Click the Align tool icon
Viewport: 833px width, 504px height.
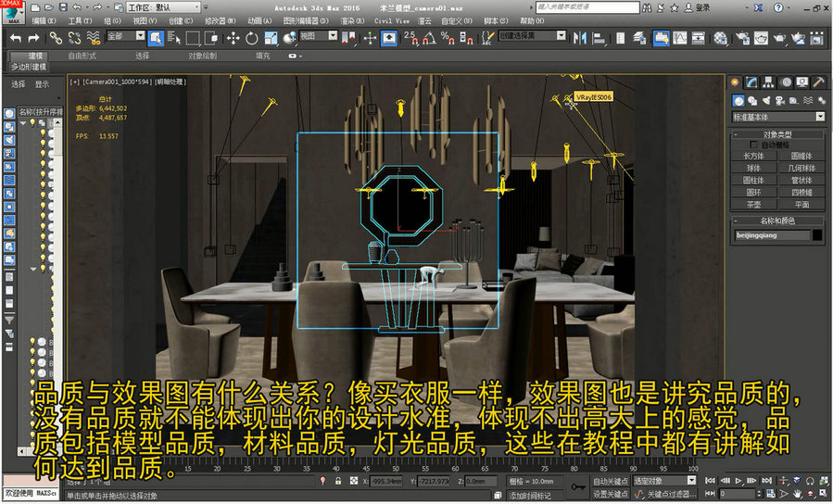pos(599,38)
